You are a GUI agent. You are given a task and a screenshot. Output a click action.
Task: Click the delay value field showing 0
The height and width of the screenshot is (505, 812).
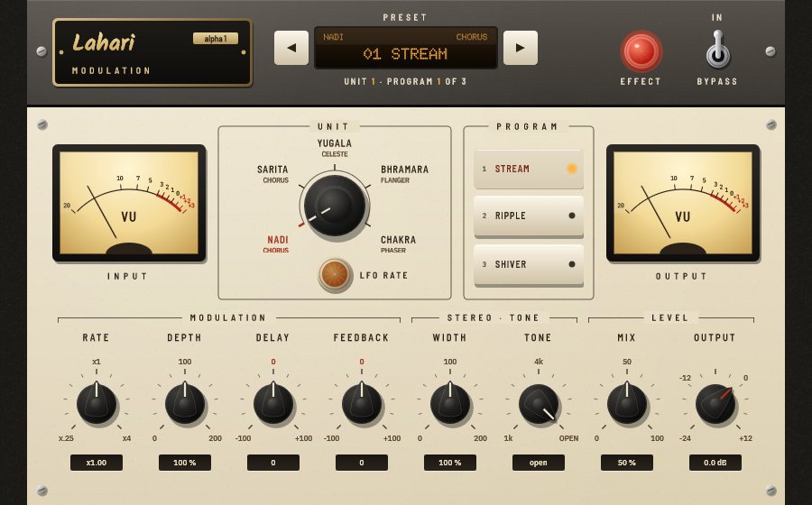click(273, 463)
